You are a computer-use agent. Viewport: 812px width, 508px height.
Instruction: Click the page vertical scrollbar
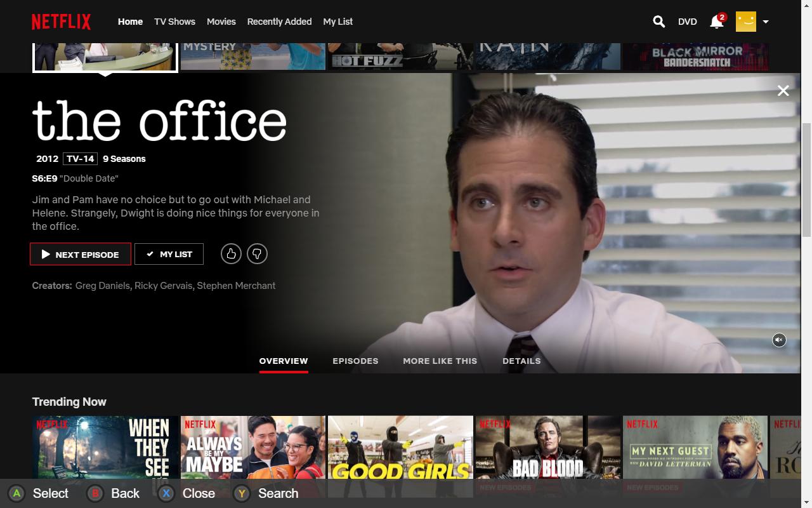coord(806,181)
